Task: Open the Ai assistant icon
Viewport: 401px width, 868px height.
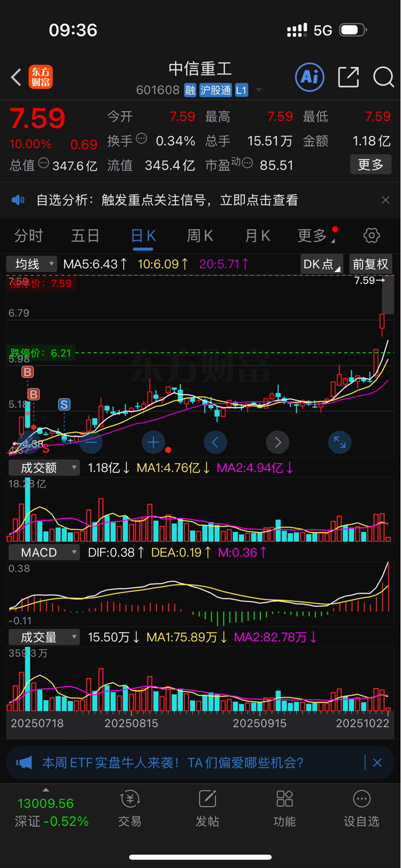Action: (309, 77)
